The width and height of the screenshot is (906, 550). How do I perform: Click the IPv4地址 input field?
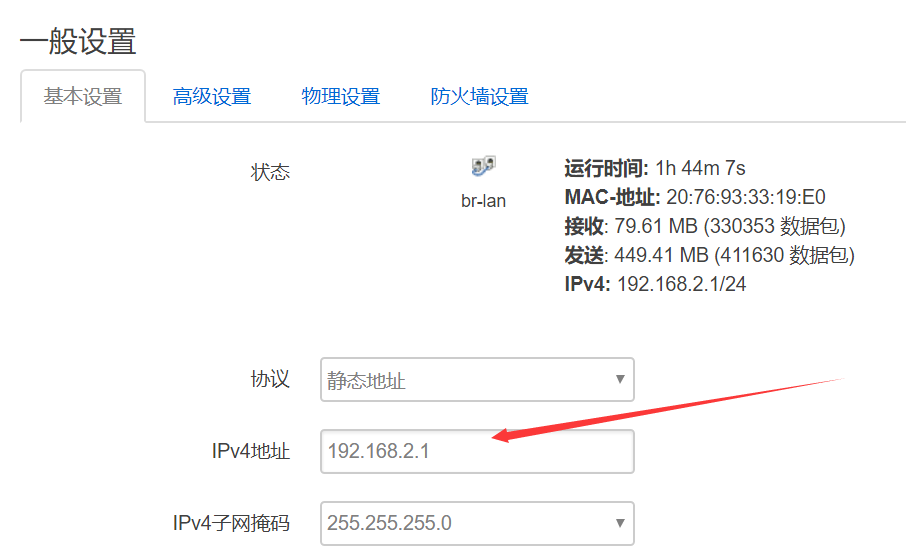click(477, 451)
